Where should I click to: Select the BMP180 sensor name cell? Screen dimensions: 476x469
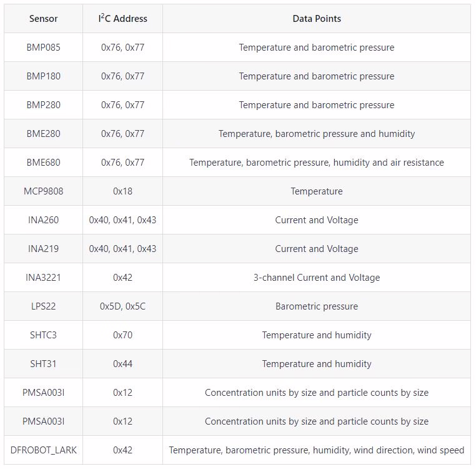[x=43, y=76]
